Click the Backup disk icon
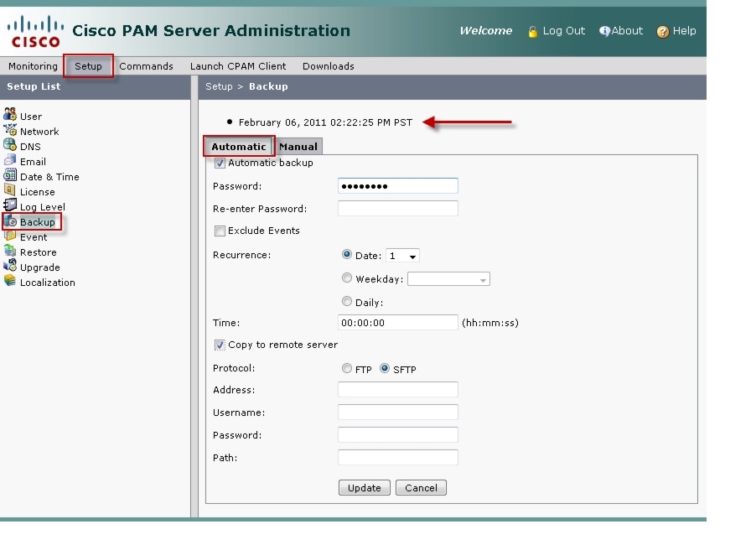 pyautogui.click(x=11, y=221)
